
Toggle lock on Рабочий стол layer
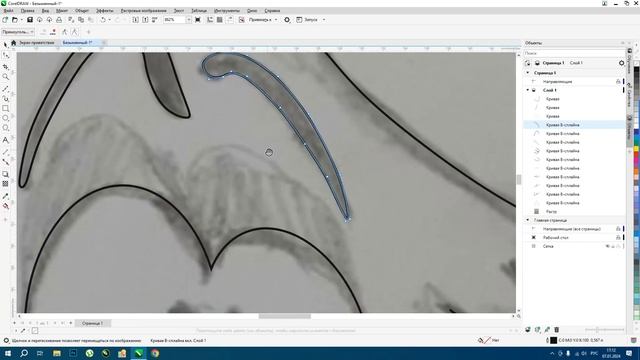(x=618, y=238)
